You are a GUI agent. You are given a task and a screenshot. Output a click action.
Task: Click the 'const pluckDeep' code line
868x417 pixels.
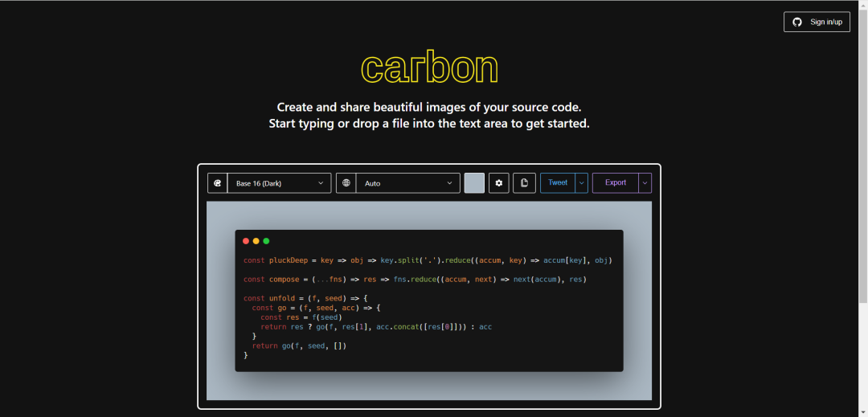pyautogui.click(x=428, y=260)
